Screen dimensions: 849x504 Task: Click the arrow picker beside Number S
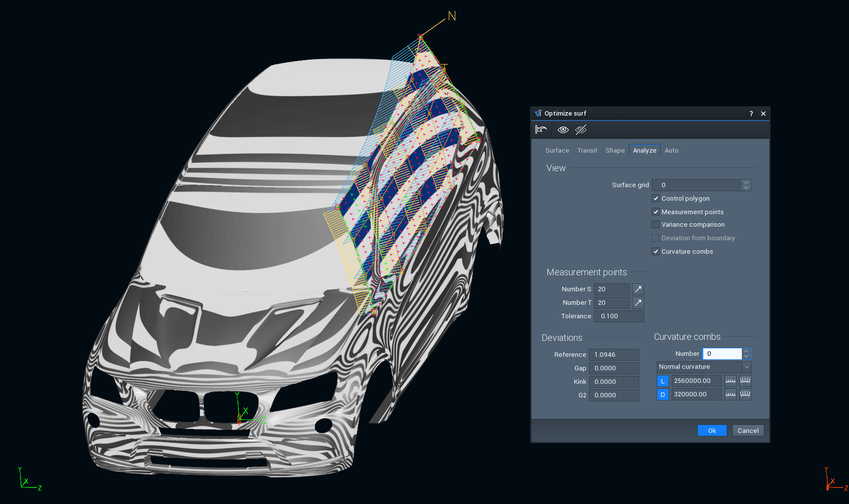coord(638,289)
